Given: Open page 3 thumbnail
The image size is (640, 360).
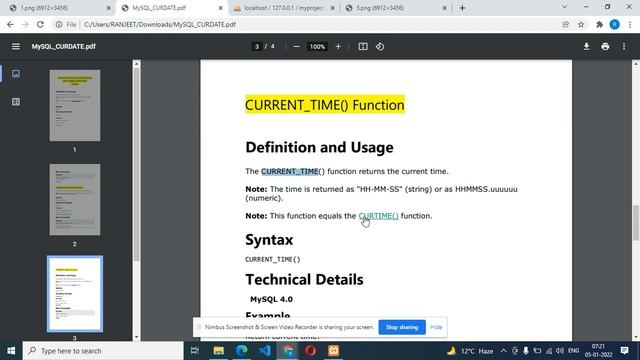Looking at the screenshot, I should pos(75,294).
